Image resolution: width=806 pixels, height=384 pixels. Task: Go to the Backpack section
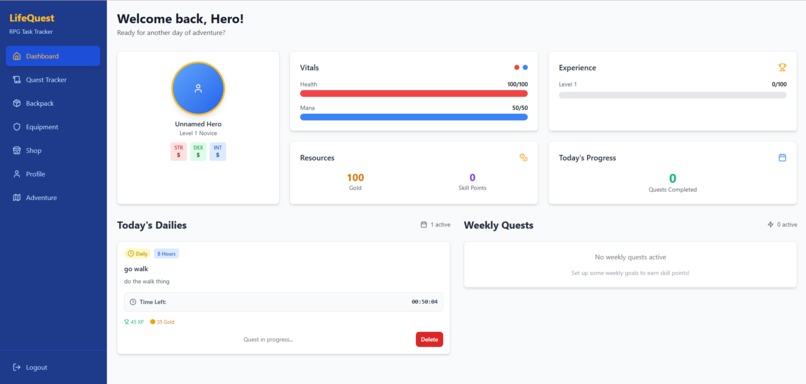click(x=53, y=103)
